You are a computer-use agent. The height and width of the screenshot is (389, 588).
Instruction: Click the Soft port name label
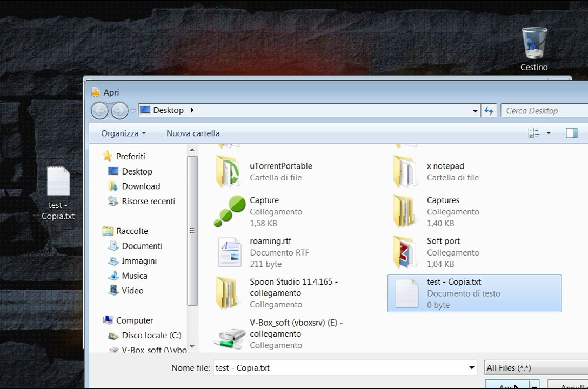point(443,241)
